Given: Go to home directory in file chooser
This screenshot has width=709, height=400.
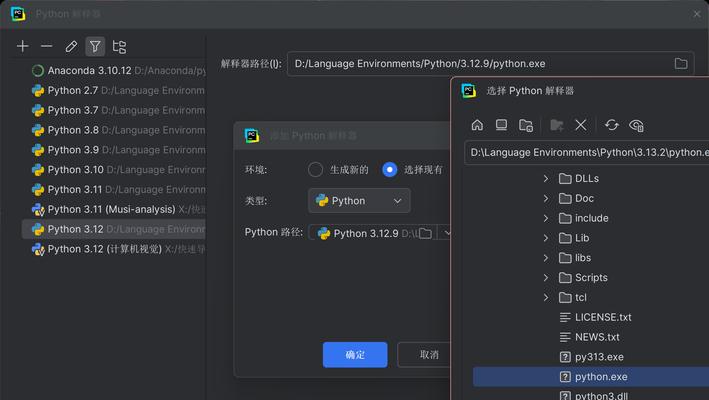Looking at the screenshot, I should pyautogui.click(x=477, y=125).
